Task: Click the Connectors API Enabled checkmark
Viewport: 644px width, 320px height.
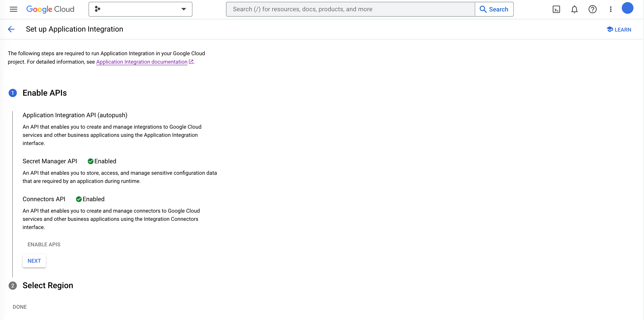Action: pos(78,199)
